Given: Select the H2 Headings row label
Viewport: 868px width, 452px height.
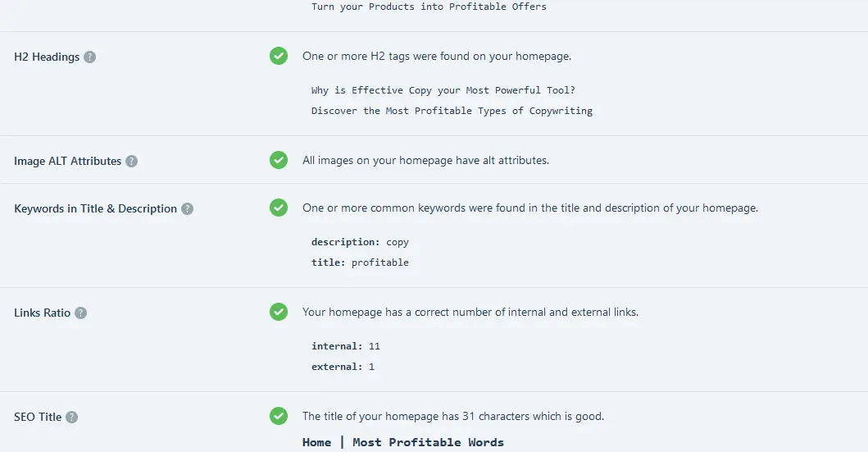Looking at the screenshot, I should (x=47, y=57).
